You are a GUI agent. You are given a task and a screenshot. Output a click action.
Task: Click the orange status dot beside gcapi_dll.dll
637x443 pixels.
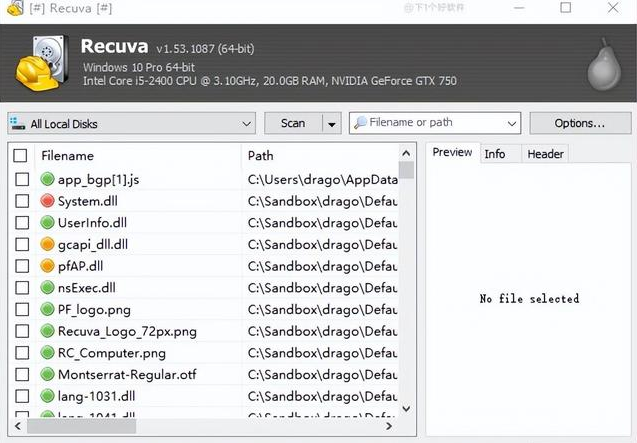pos(47,244)
